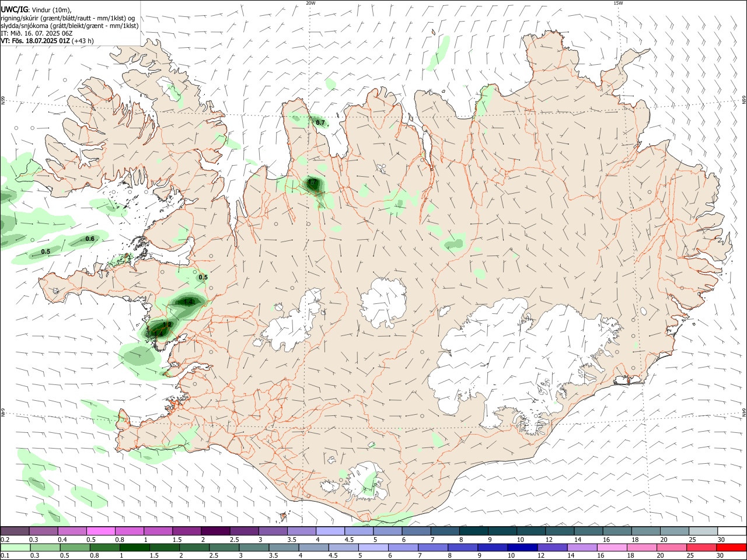Click the dusky purple snow swatch between 0.2 and 0.3
Screen dimensions: 747x560
click(x=15, y=531)
